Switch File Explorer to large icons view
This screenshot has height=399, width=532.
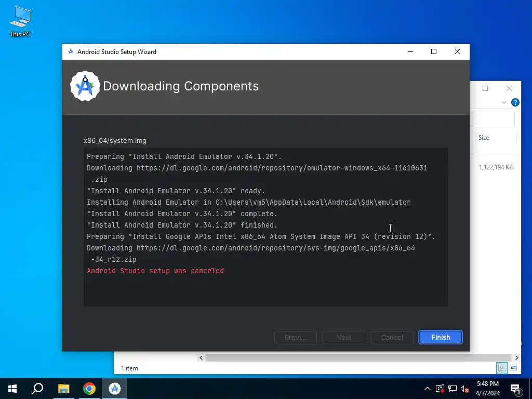(513, 368)
